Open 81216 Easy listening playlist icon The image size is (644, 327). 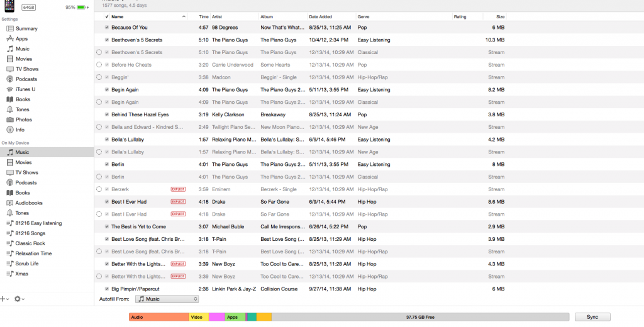coord(10,223)
